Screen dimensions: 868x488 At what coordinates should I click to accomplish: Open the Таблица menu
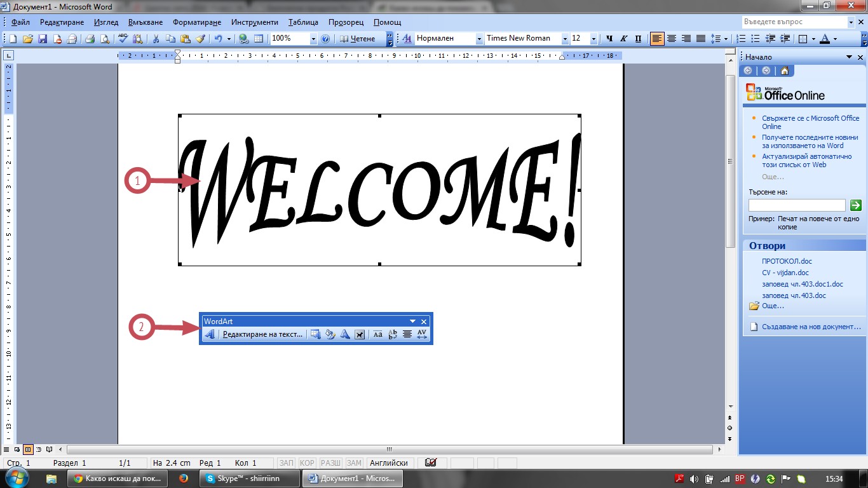click(303, 22)
